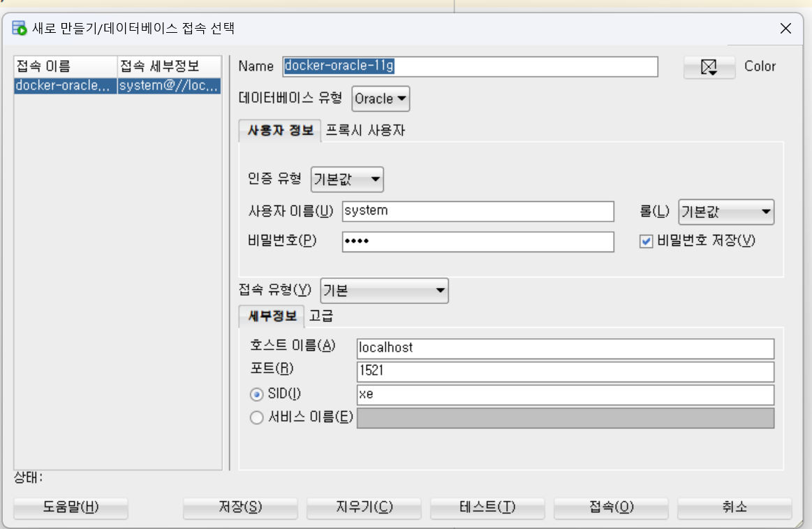The image size is (812, 529).
Task: Open the 데이터베이스 유형 Oracle dropdown
Action: pos(381,99)
